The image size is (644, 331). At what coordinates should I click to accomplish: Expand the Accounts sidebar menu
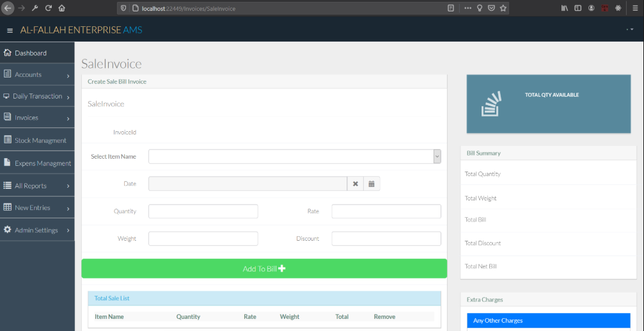tap(37, 75)
